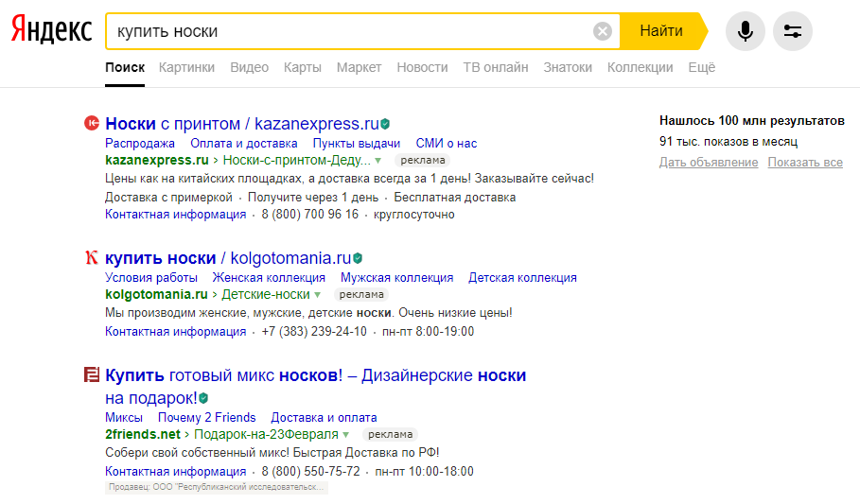Open the 'Детская коллекция' sitelink
Screen dimensions: 860x504
tap(522, 277)
